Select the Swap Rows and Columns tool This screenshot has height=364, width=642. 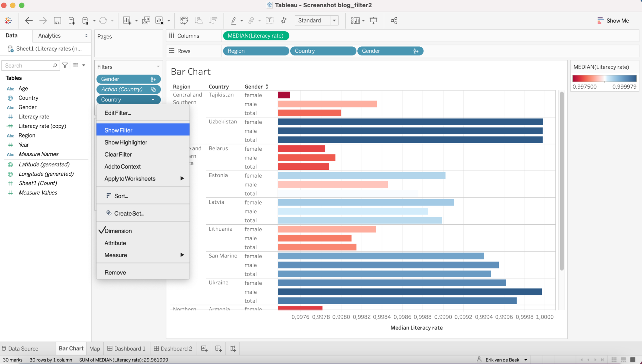coord(184,20)
